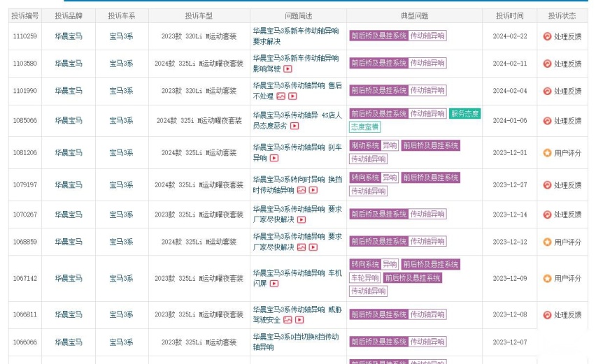The image size is (596, 364).
Task: Play video icon in complaint 1066811 description
Action: point(299,320)
